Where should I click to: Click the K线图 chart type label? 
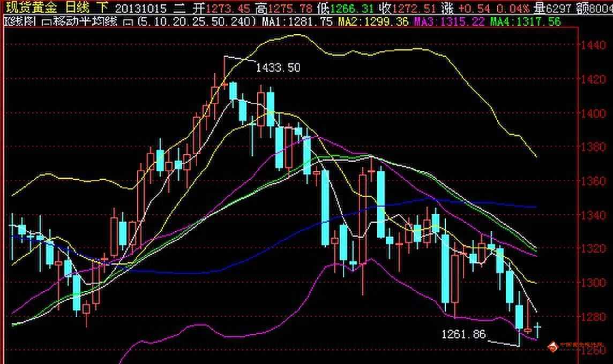20,21
